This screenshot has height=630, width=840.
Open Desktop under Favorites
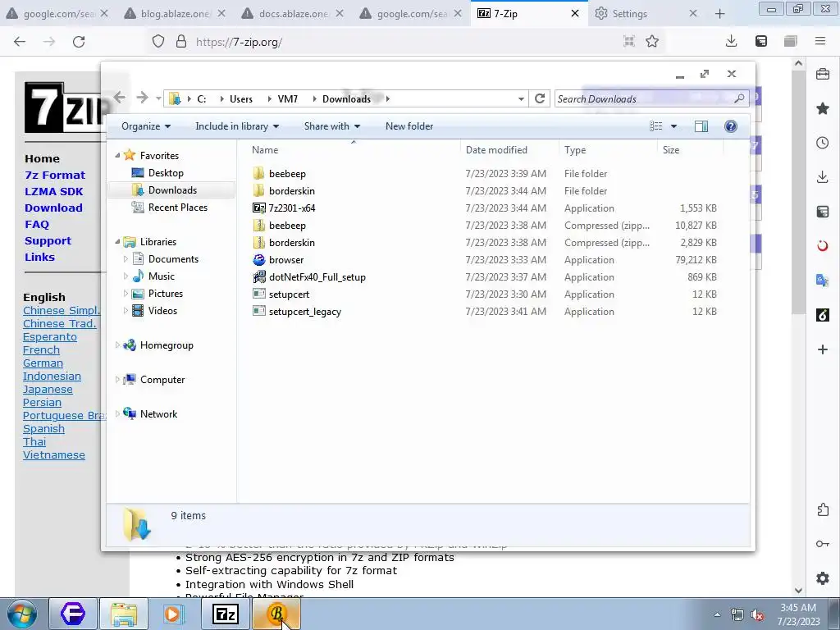[x=166, y=173]
